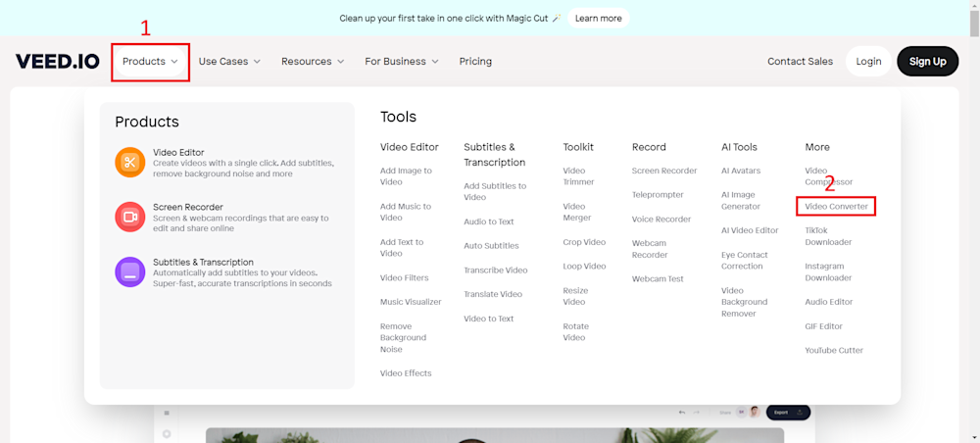Screen dimensions: 980x443
Task: Click Contact Sales link
Action: [800, 61]
